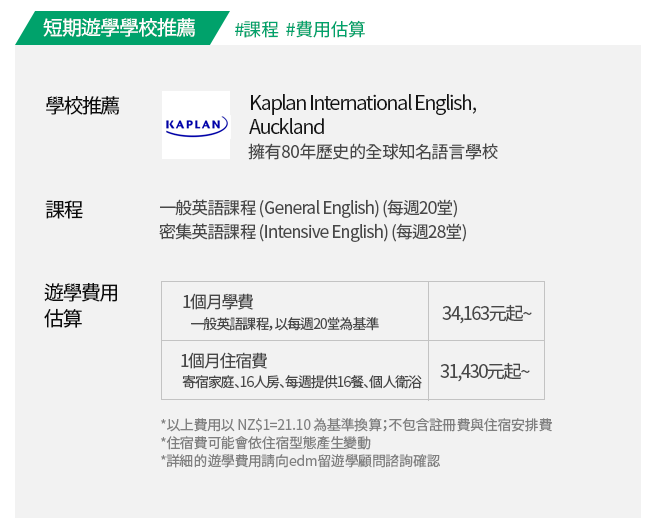Click the 一般英語課程,以每週20堂為基準 note
Image resolution: width=651 pixels, height=529 pixels.
point(284,324)
